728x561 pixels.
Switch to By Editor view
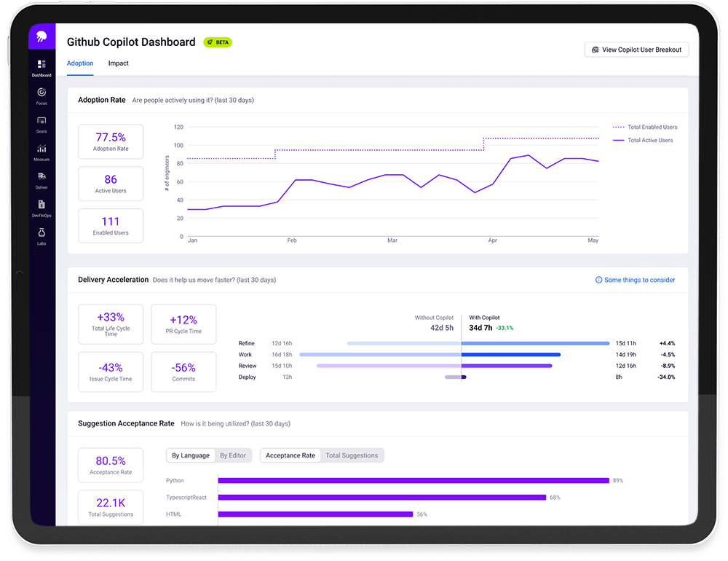233,455
